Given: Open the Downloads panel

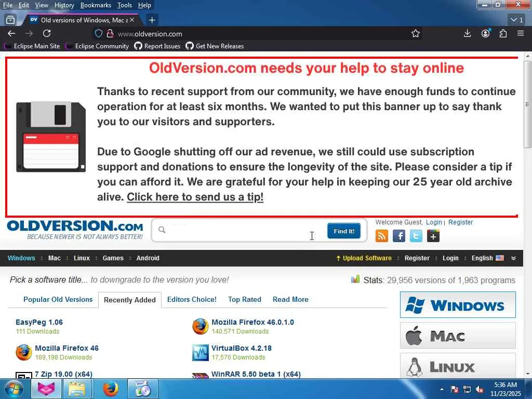Looking at the screenshot, I should [x=467, y=33].
